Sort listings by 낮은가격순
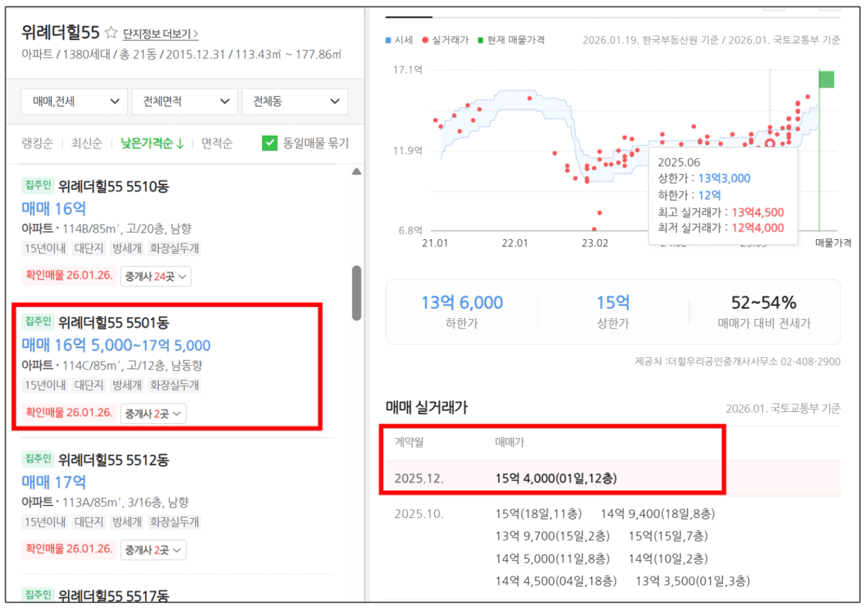Viewport: 868px width, 611px height. point(152,144)
